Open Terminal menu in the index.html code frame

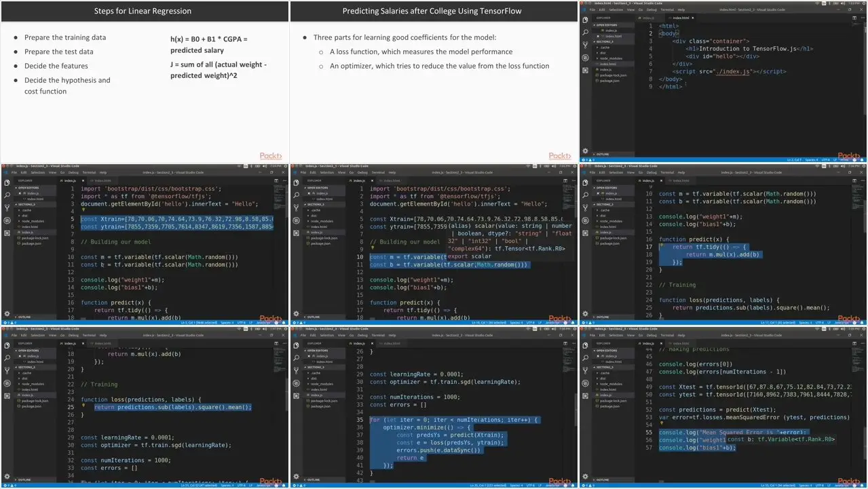[668, 9]
